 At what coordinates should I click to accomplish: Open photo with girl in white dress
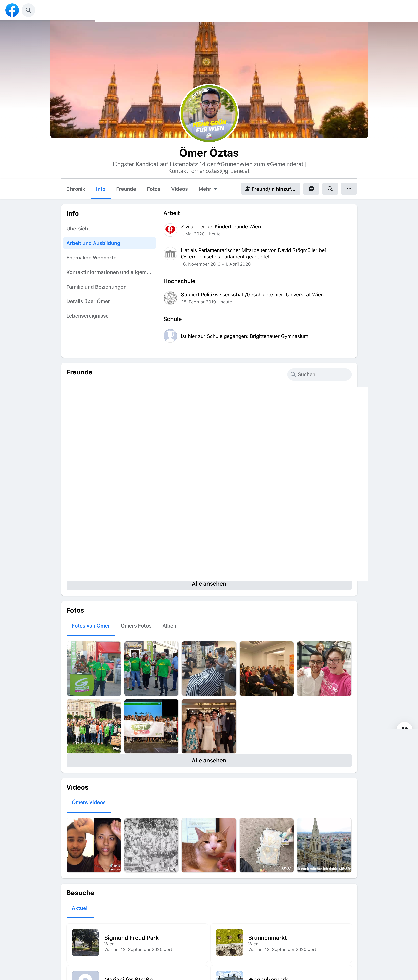coord(209,726)
